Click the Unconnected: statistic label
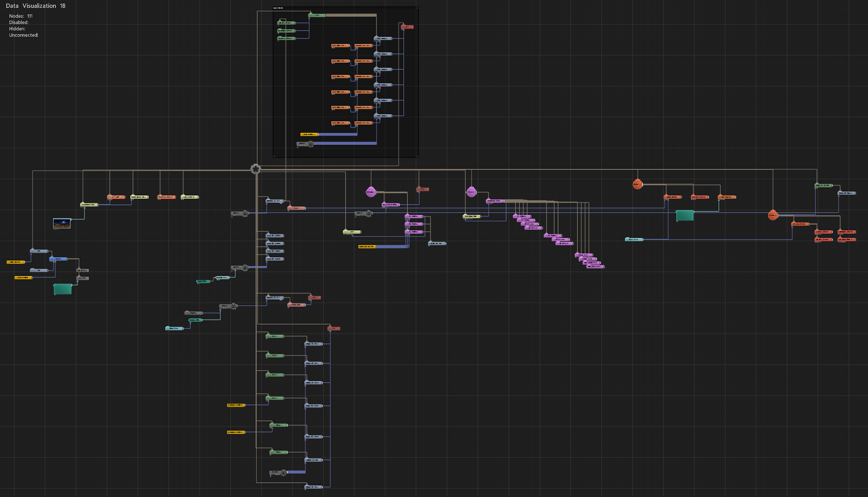This screenshot has height=497, width=868. click(x=24, y=35)
